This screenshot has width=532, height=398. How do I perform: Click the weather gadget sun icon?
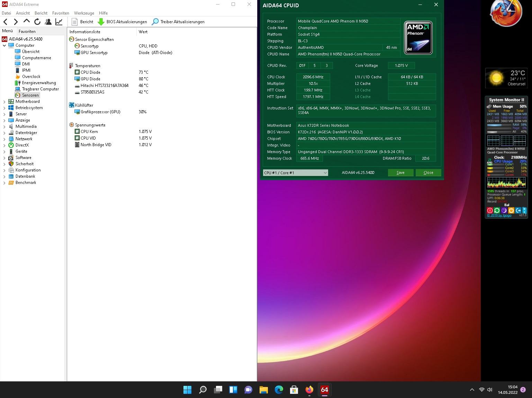point(496,78)
